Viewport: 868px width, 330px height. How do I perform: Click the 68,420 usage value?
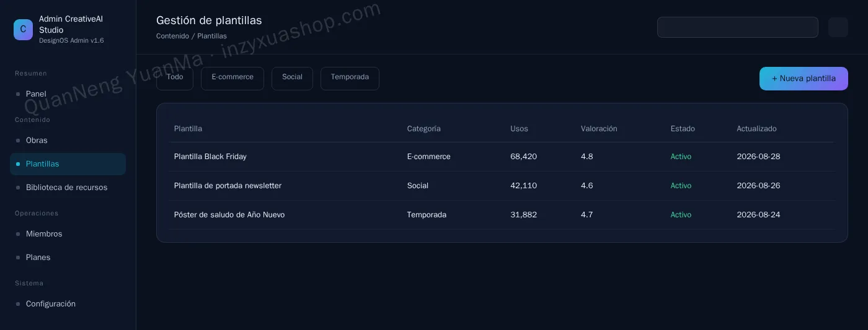pos(523,157)
